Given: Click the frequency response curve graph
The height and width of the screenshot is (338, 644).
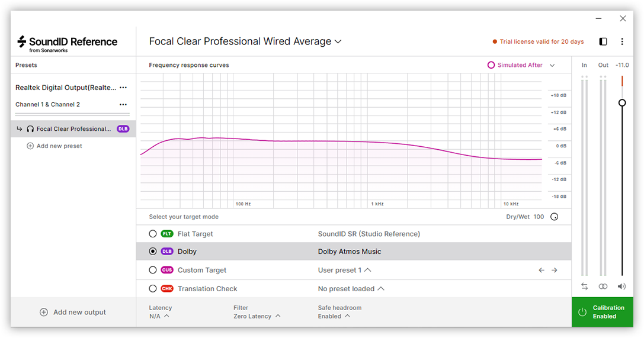Looking at the screenshot, I should coord(341,141).
